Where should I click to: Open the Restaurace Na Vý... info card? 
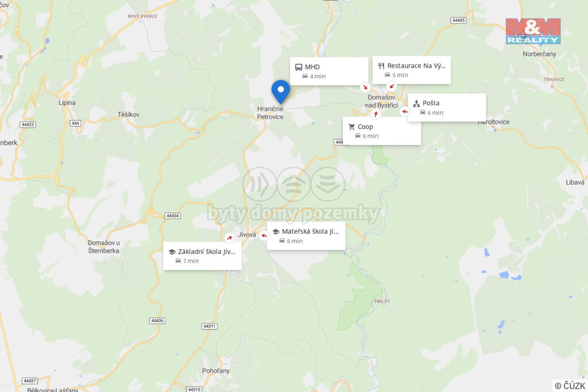[411, 70]
